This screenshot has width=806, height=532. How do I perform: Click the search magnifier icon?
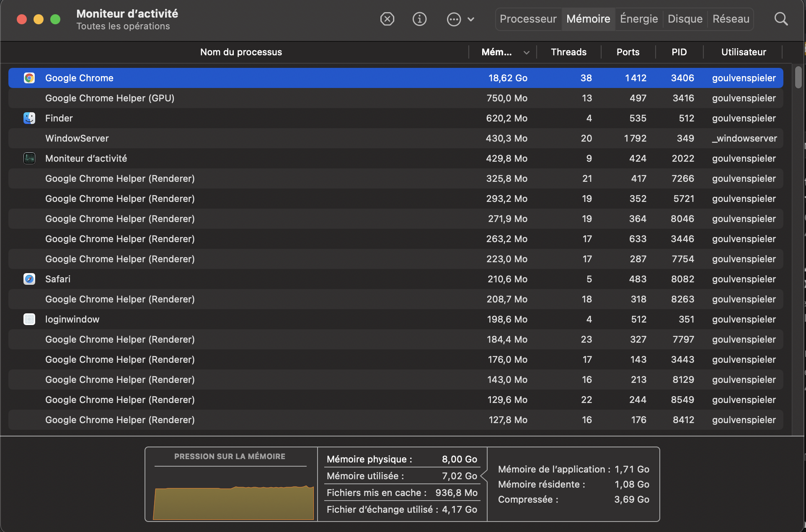coord(780,19)
